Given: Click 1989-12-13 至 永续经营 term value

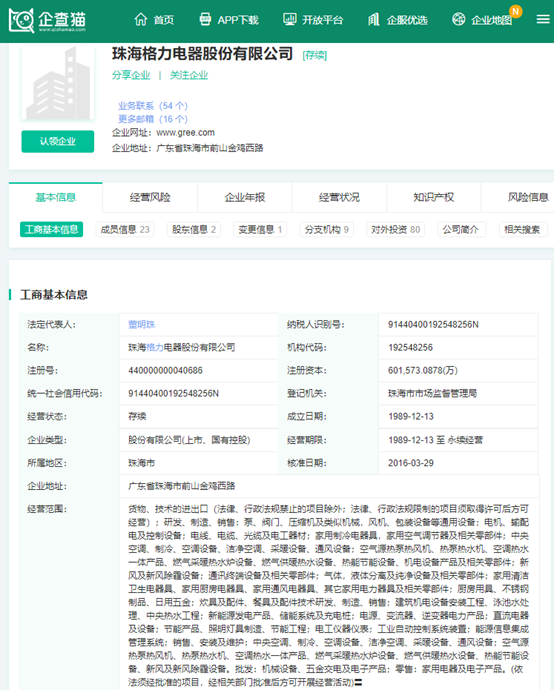Looking at the screenshot, I should coord(435,440).
